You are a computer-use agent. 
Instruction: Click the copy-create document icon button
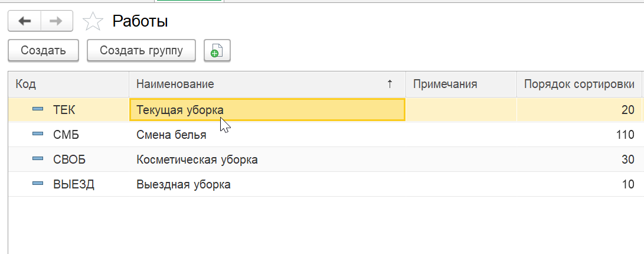pos(217,51)
